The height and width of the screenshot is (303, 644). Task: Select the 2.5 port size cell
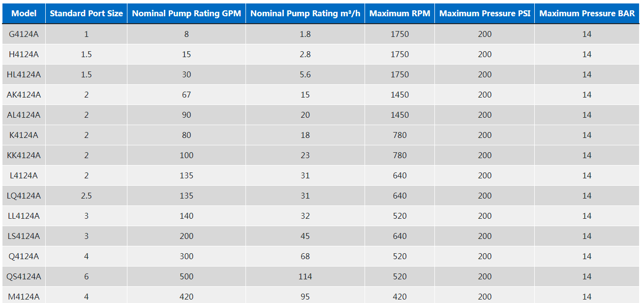pyautogui.click(x=86, y=196)
